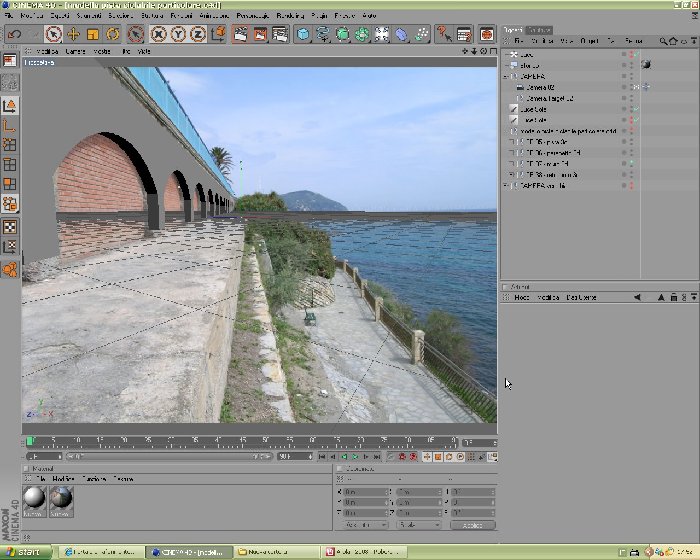This screenshot has width=700, height=560.
Task: Click the green timeline playhead marker
Action: (29, 441)
